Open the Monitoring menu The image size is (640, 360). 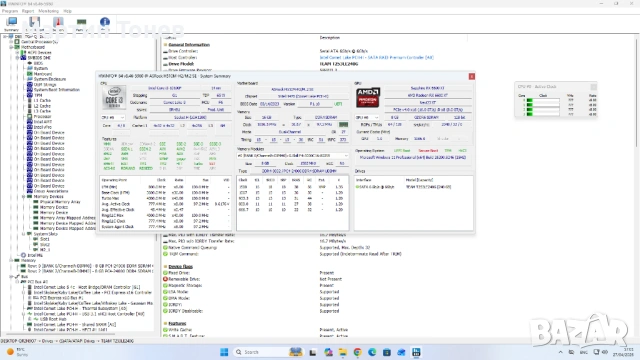[49, 11]
